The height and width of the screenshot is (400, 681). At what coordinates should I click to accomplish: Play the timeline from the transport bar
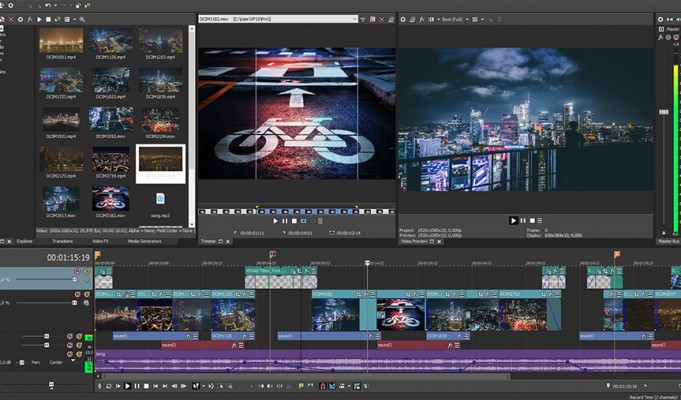[x=127, y=386]
